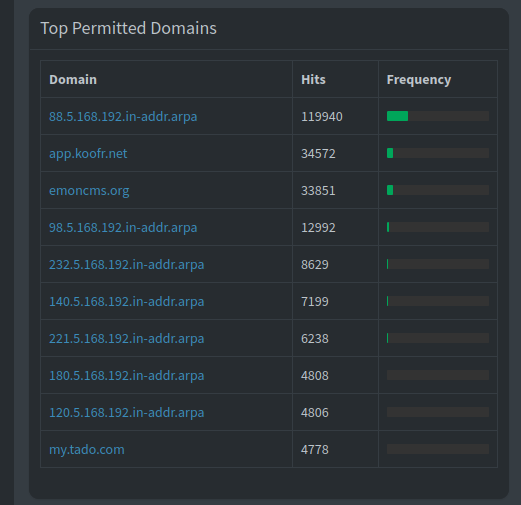Image resolution: width=521 pixels, height=505 pixels.
Task: Click the Domain column header
Action: 73,79
